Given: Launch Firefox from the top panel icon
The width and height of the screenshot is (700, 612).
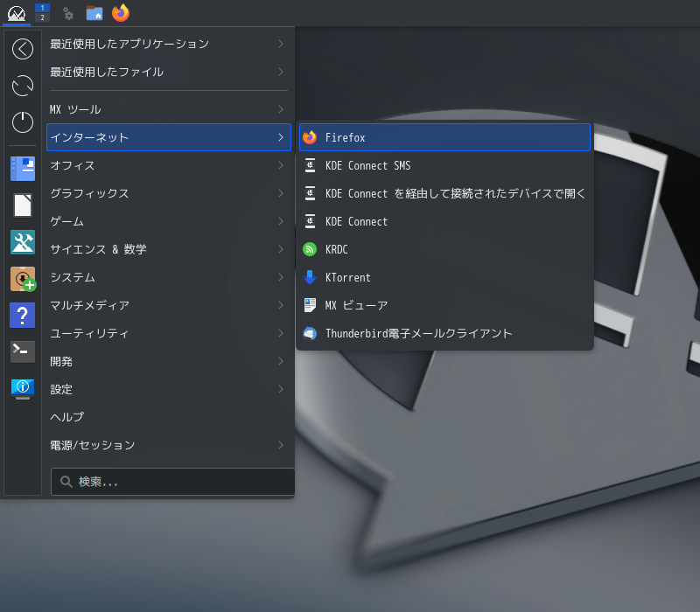Looking at the screenshot, I should 121,13.
